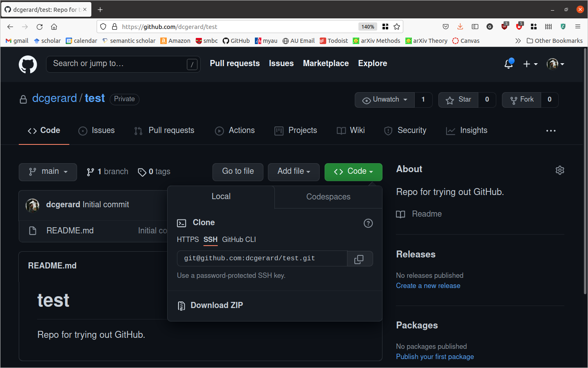588x368 pixels.
Task: Click the SSH clone URL field
Action: 262,259
